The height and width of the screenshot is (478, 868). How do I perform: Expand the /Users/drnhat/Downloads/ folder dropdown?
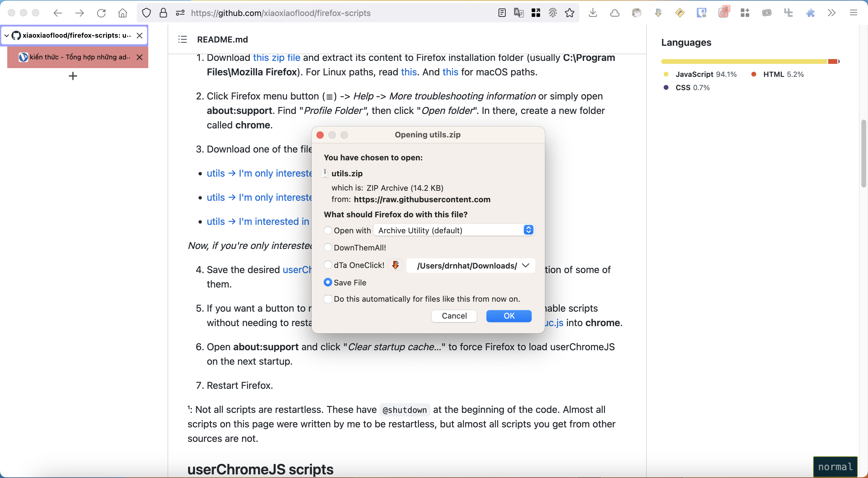click(x=471, y=266)
